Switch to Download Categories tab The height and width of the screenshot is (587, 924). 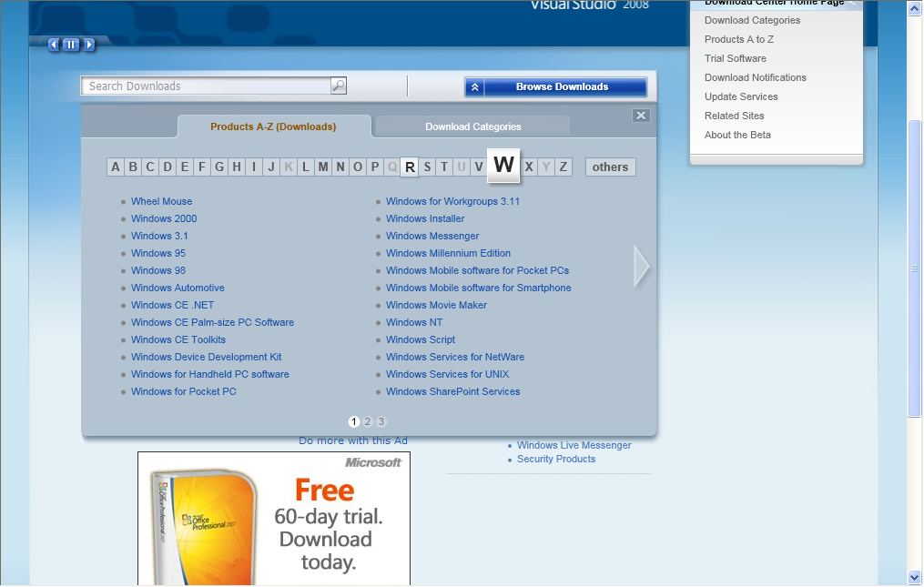tap(472, 127)
